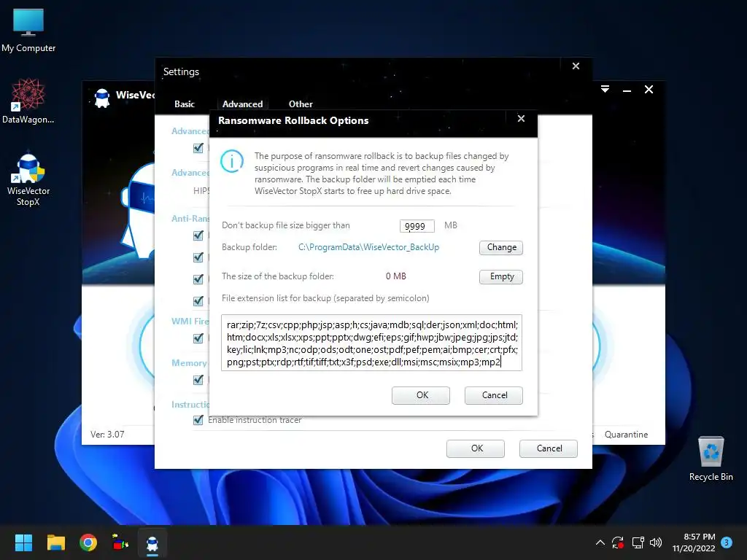Show hidden system tray icons
Image resolution: width=747 pixels, height=560 pixels.
click(600, 542)
